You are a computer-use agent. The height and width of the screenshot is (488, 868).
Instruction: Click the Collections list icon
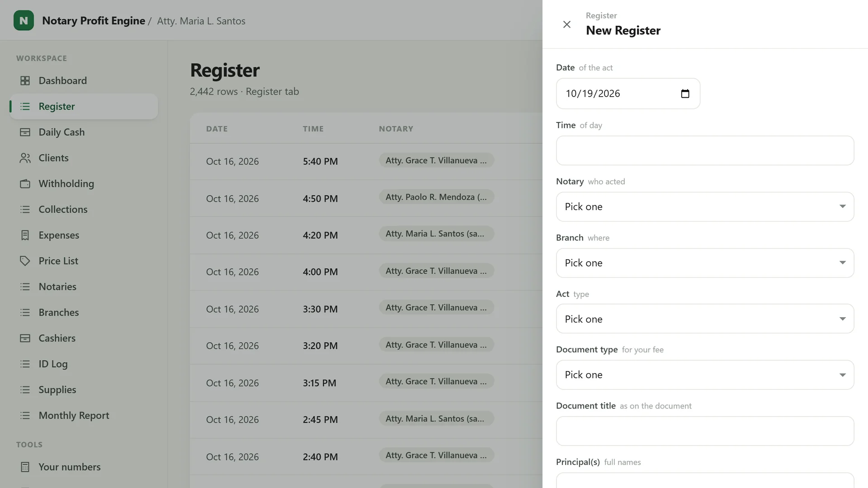(25, 209)
